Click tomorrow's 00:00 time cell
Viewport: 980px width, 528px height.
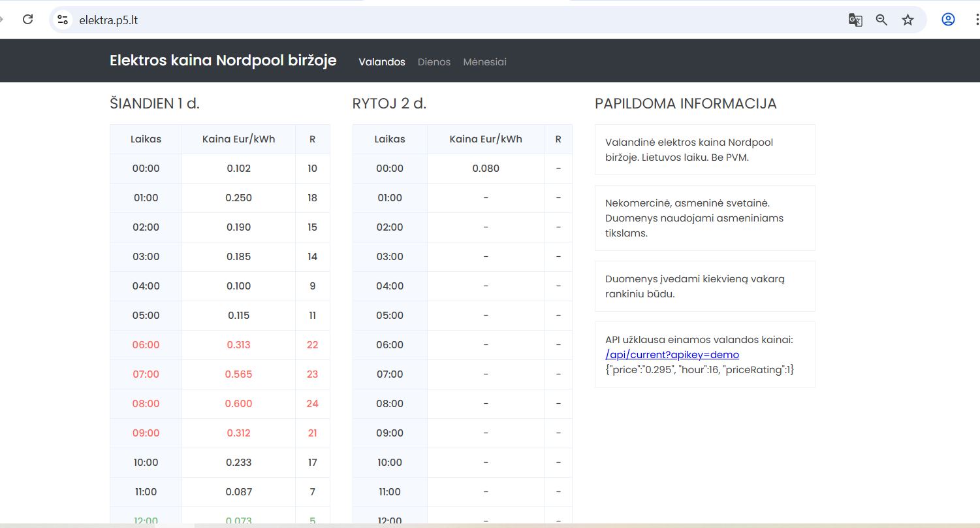(390, 169)
